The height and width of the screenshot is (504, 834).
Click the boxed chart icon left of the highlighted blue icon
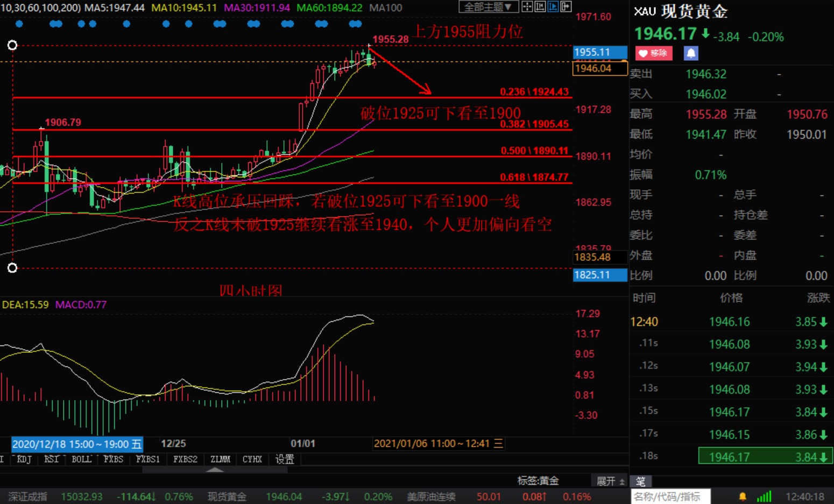540,6
